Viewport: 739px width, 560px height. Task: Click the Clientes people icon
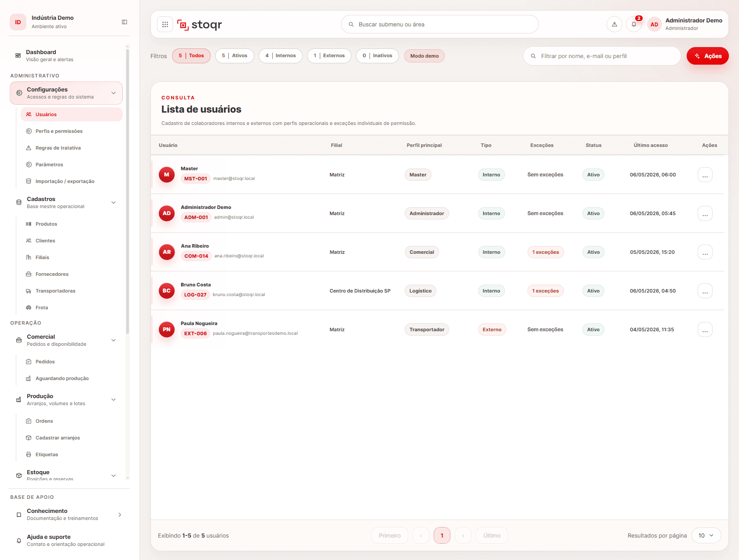tap(29, 241)
